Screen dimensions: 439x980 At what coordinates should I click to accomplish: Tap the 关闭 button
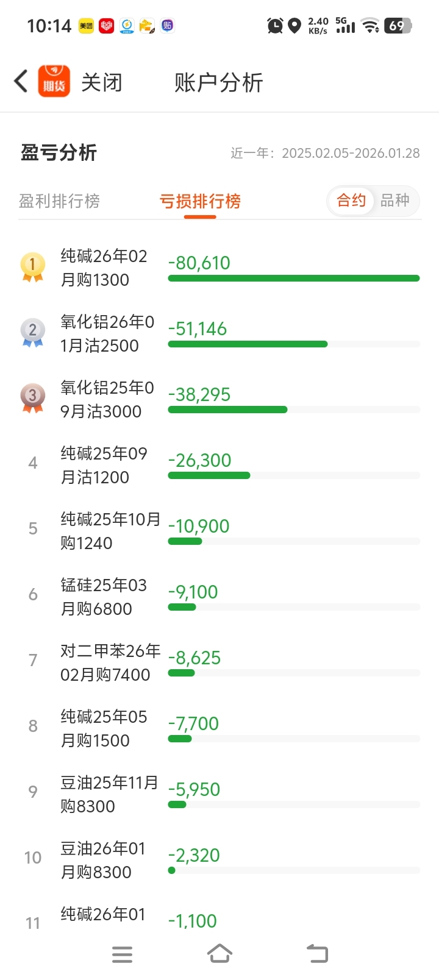coord(102,82)
